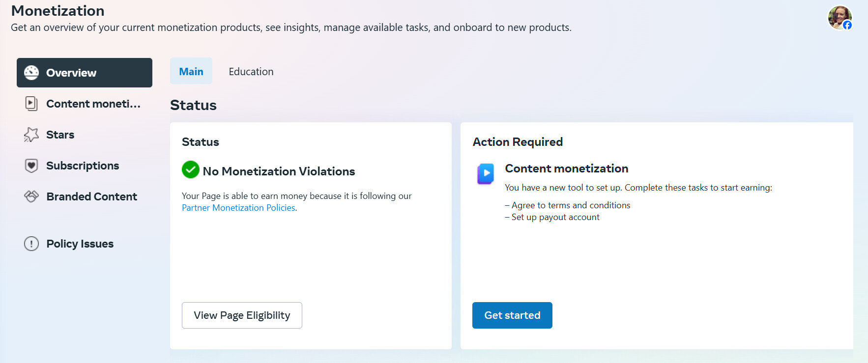Open Branded Content section
868x363 pixels.
[x=85, y=196]
